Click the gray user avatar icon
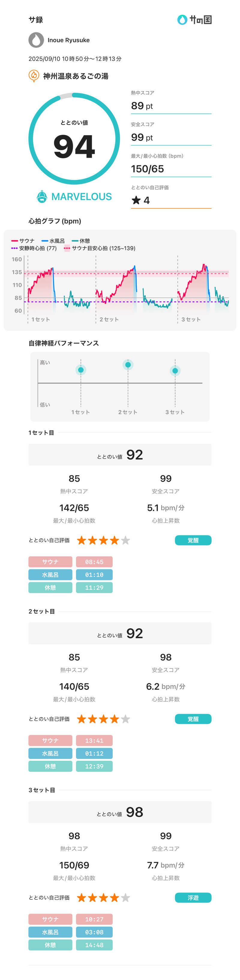 tap(36, 40)
